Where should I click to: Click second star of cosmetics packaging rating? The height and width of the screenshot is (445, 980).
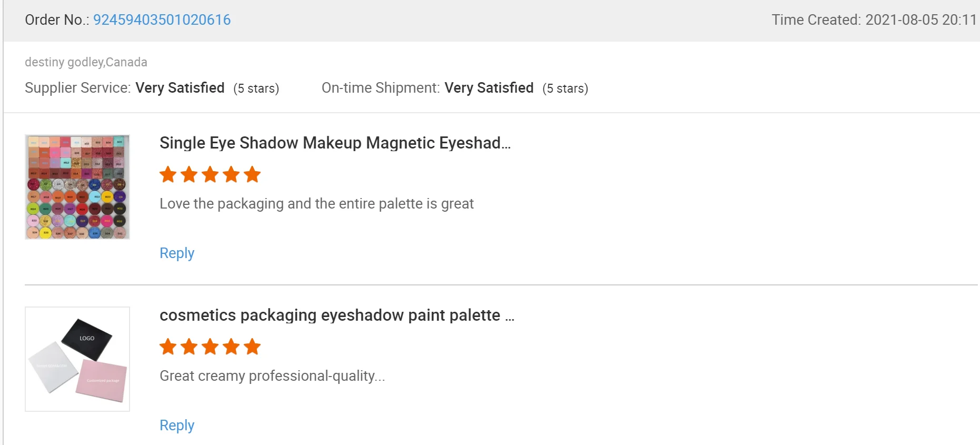189,347
